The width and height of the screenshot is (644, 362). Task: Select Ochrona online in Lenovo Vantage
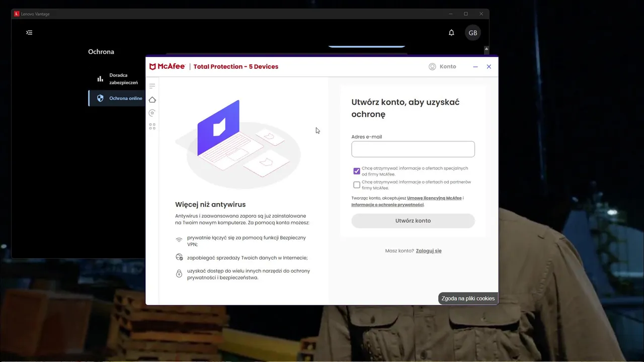(117, 98)
